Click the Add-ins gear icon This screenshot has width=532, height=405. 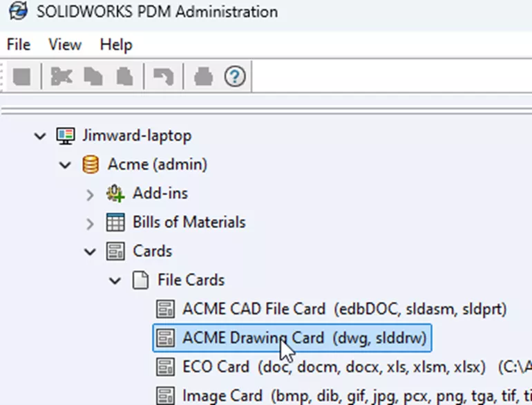coord(115,194)
